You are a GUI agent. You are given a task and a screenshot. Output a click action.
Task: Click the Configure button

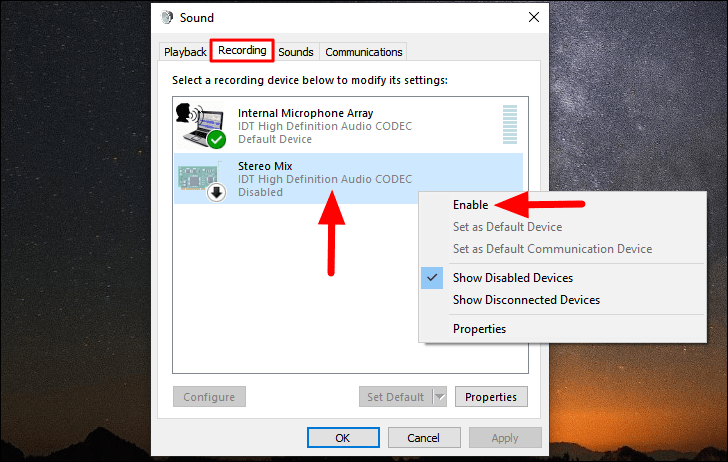tap(209, 397)
